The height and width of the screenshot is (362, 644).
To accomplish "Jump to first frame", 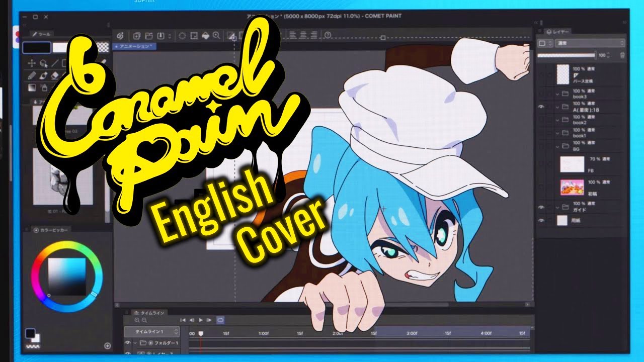I will pos(184,320).
